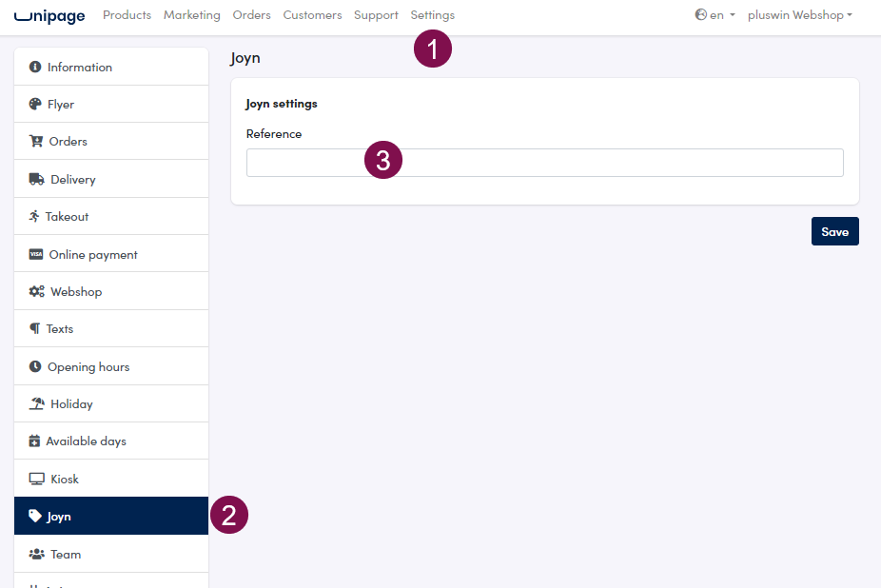Click the Joyn tag icon

35,516
